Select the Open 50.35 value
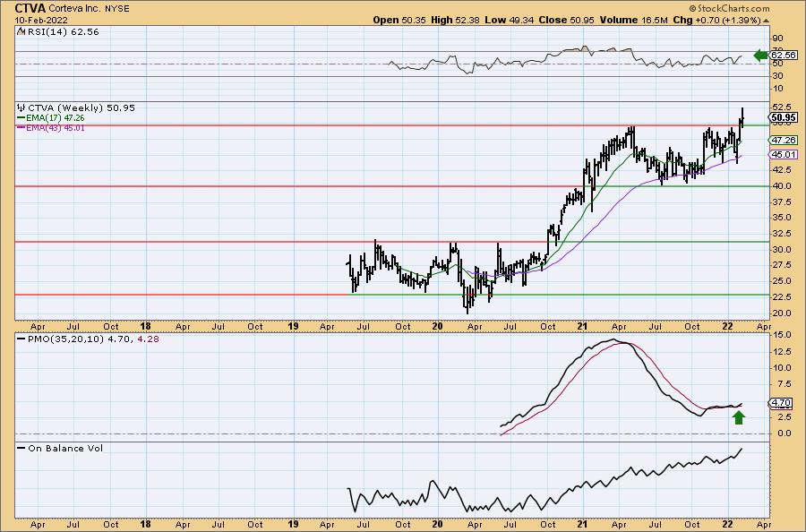Image resolution: width=806 pixels, height=532 pixels. point(399,20)
